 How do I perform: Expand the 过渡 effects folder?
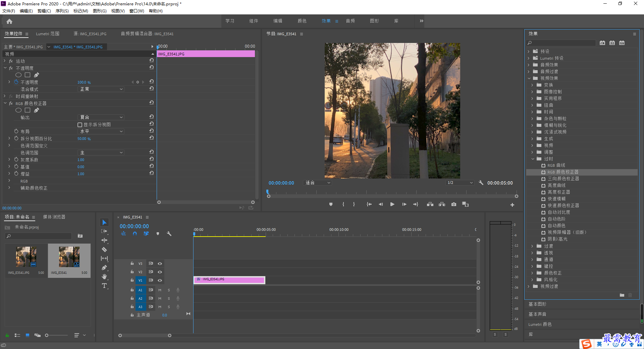[532, 246]
